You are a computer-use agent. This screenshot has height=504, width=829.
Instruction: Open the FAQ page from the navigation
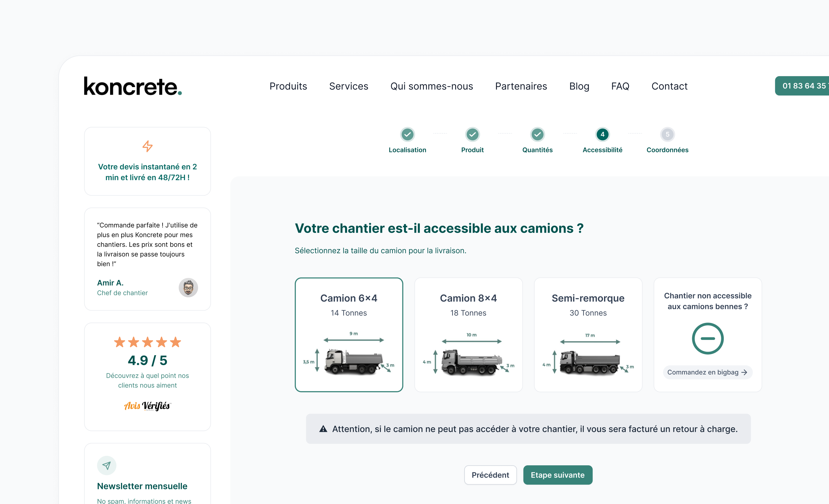point(620,86)
